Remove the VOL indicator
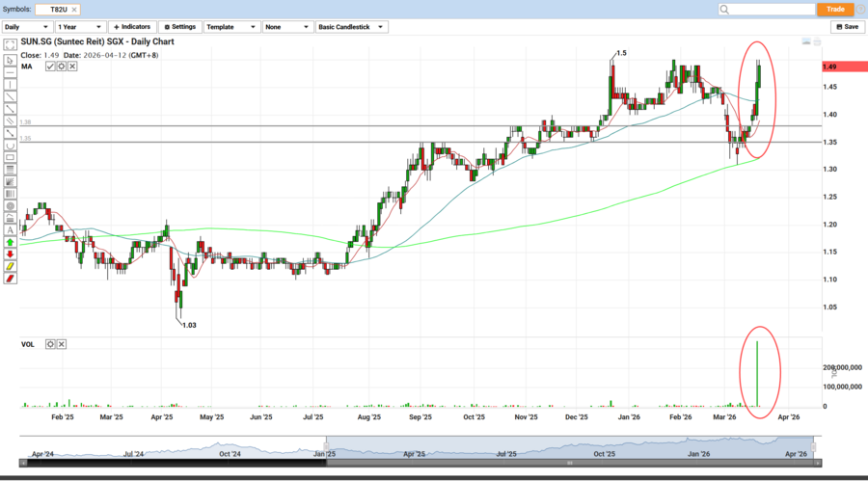The width and height of the screenshot is (868, 481). (62, 344)
